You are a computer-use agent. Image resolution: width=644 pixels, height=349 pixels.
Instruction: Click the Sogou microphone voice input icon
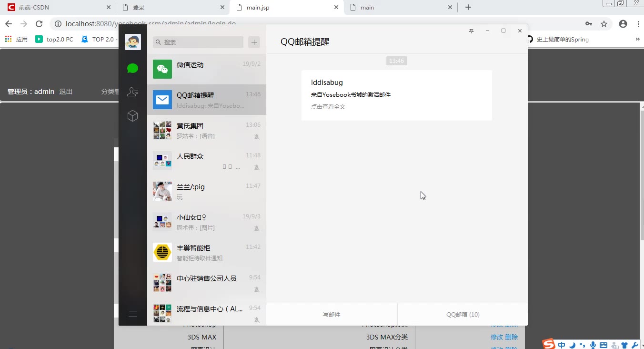(593, 345)
